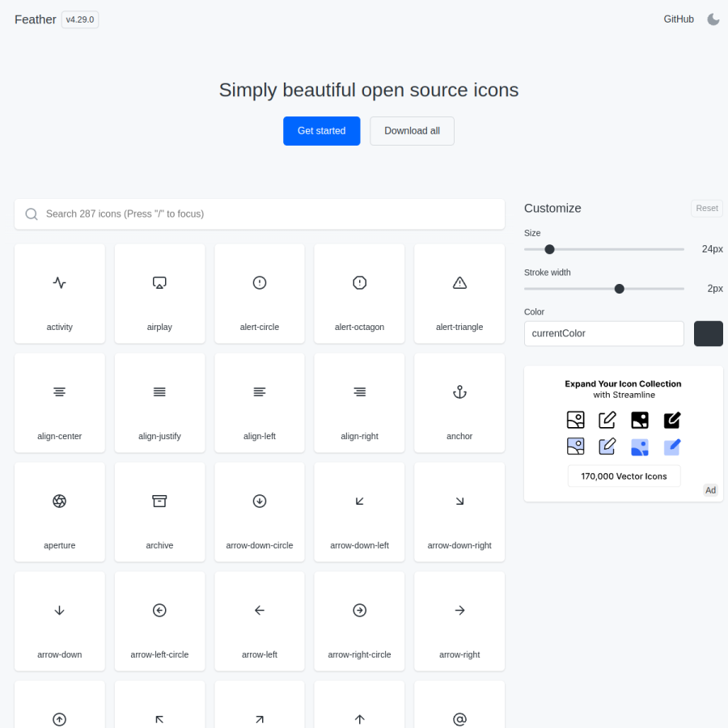Select the archive icon card
The width and height of the screenshot is (728, 728).
[x=159, y=512]
